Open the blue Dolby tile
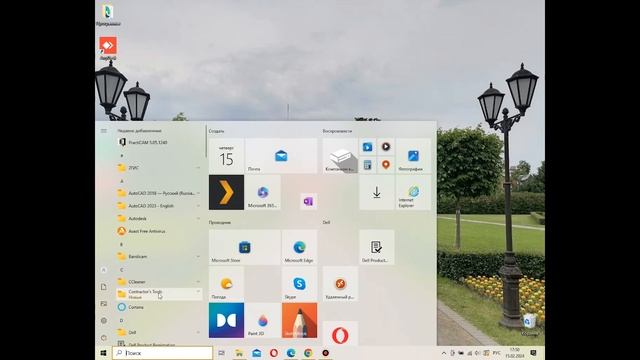640x360 pixels. point(226,320)
